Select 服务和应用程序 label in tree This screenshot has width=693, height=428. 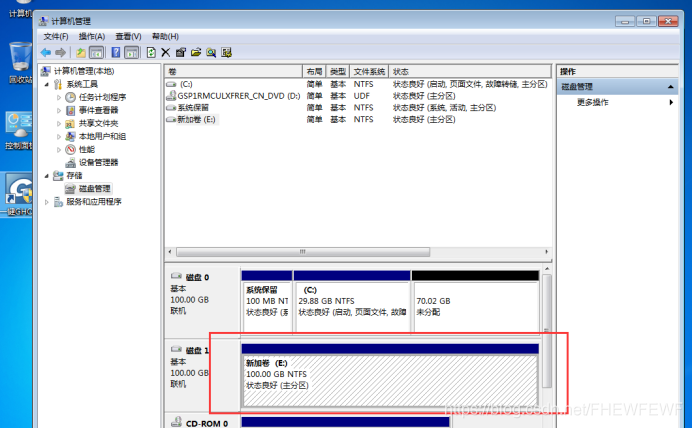click(94, 202)
